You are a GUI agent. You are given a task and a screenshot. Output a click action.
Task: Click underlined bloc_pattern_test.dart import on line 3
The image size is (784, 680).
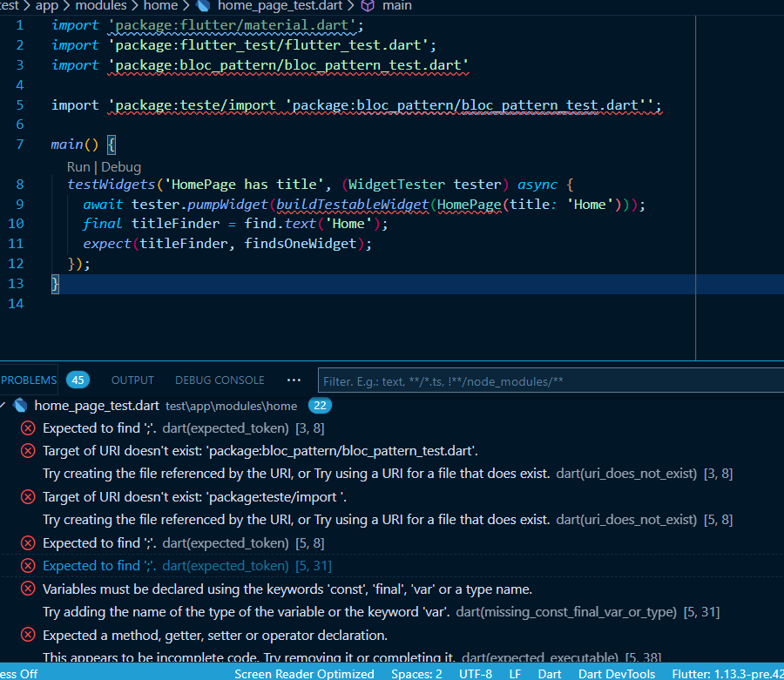(x=288, y=65)
